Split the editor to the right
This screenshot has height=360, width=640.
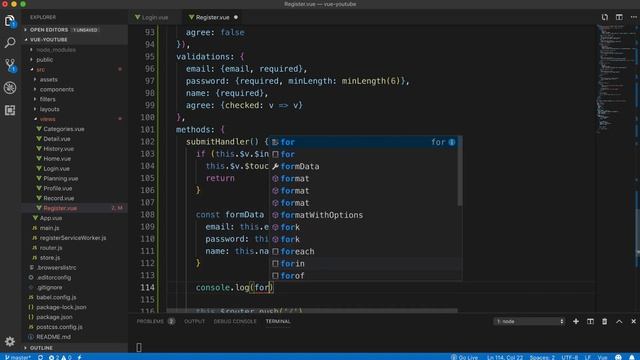[x=619, y=17]
